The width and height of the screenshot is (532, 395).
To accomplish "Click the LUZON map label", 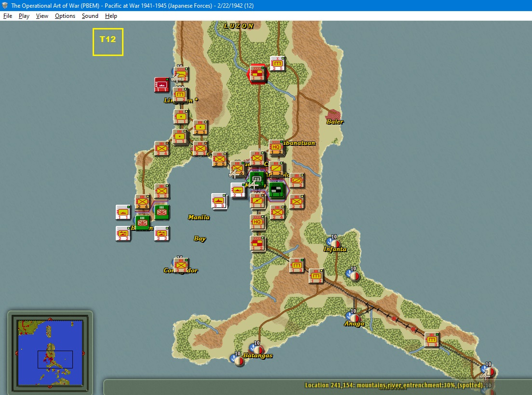I will click(239, 26).
